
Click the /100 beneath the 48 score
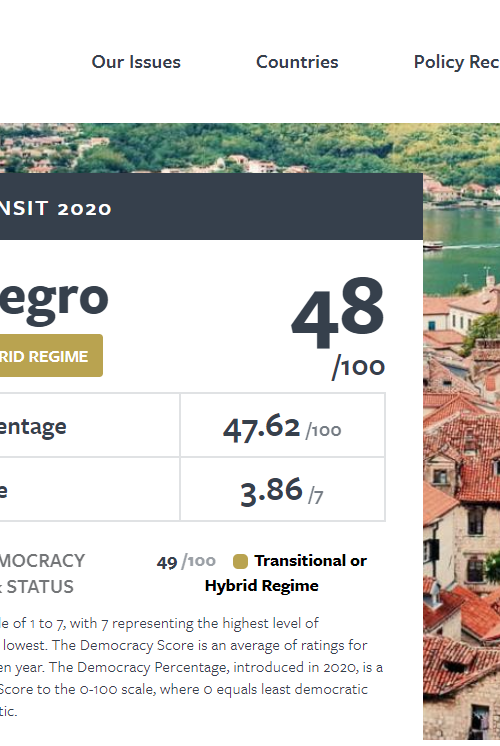358,367
